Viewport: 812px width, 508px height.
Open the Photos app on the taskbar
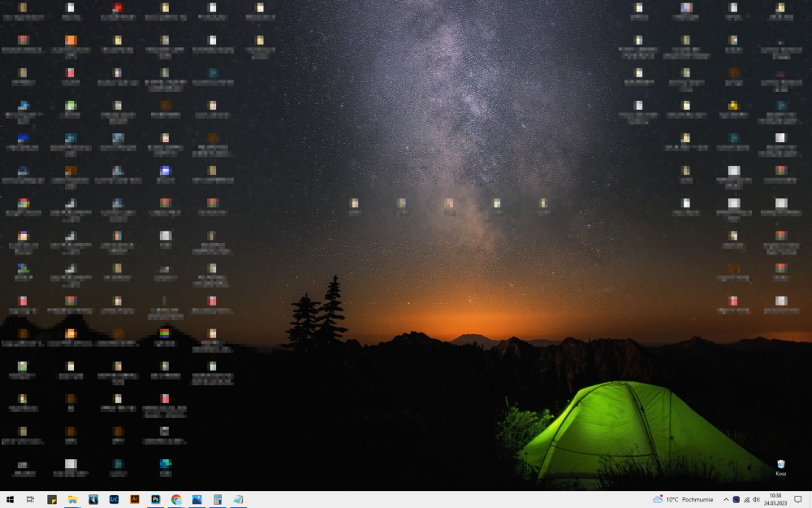pos(197,499)
